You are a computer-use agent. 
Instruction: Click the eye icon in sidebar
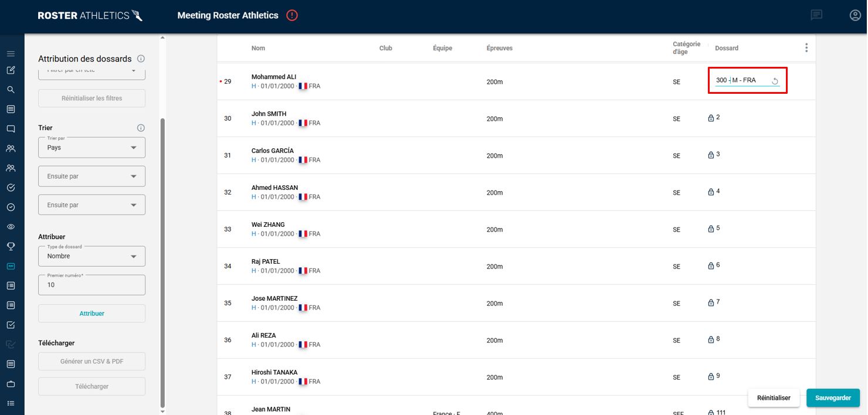point(11,227)
